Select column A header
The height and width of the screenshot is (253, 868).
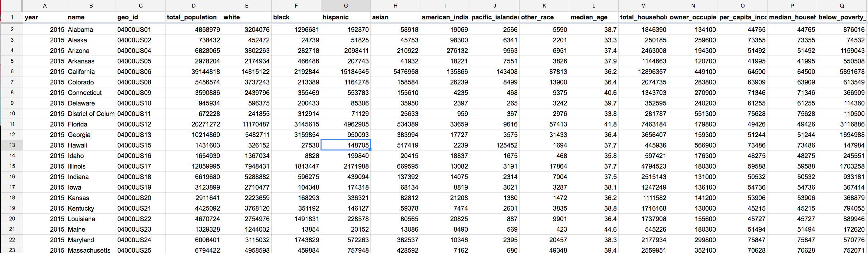click(44, 6)
